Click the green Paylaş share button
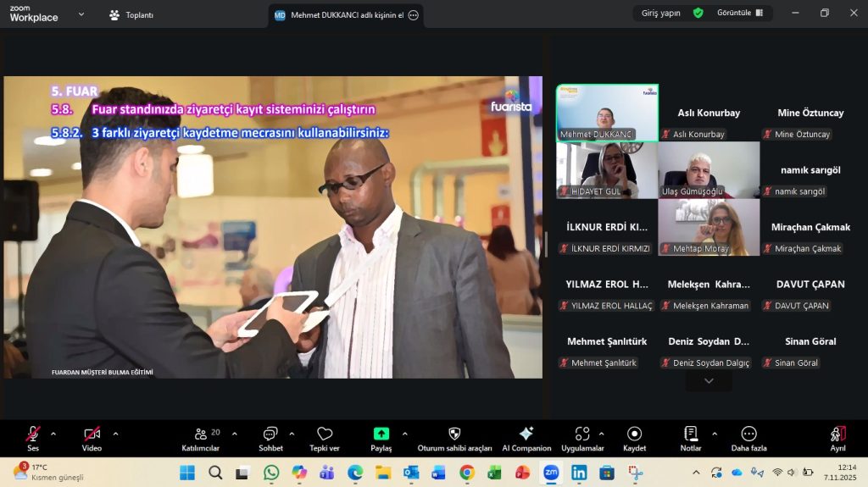868x487 pixels. (381, 434)
